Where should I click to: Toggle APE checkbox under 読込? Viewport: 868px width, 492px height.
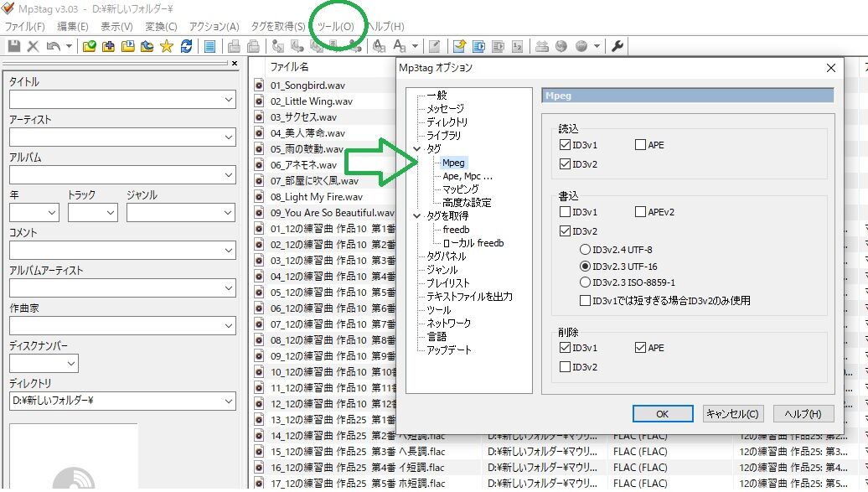click(640, 145)
